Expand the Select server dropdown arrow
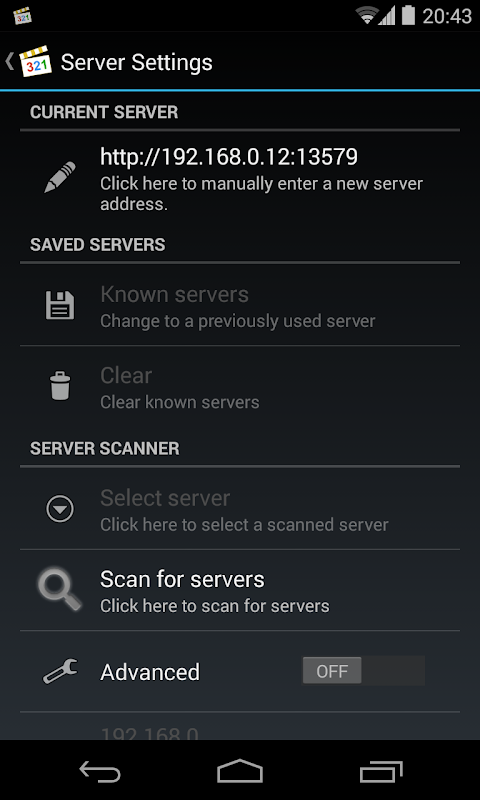The width and height of the screenshot is (480, 800). (60, 509)
